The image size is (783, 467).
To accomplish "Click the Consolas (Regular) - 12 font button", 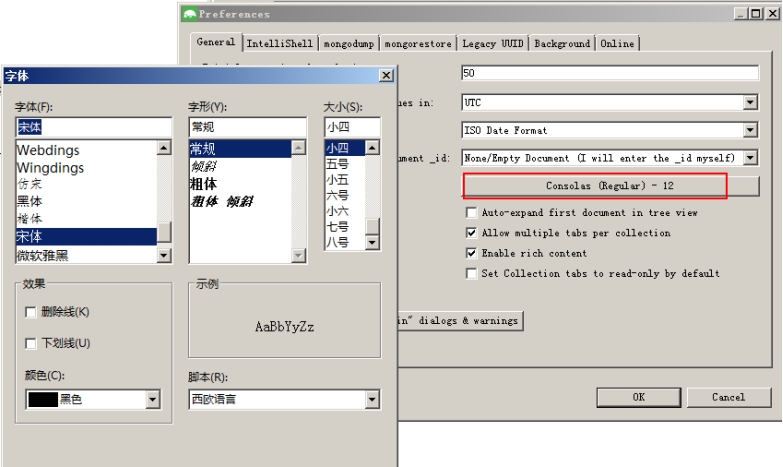I will point(610,186).
